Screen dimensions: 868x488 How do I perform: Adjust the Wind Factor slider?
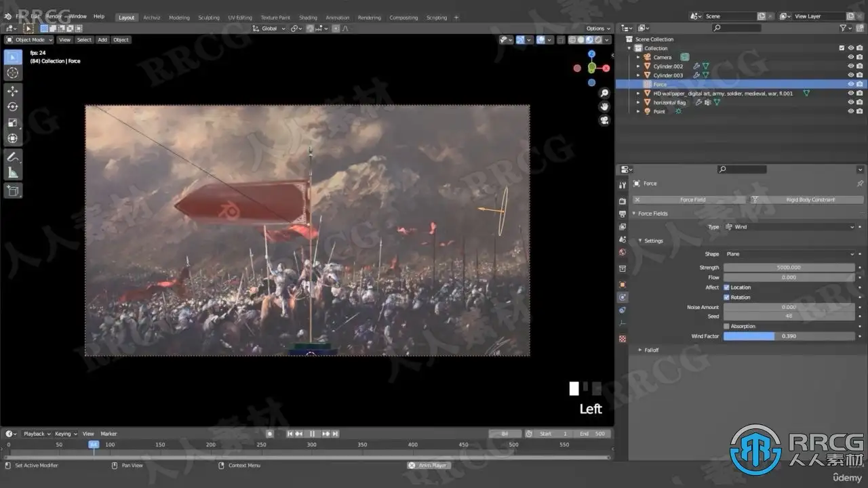789,336
